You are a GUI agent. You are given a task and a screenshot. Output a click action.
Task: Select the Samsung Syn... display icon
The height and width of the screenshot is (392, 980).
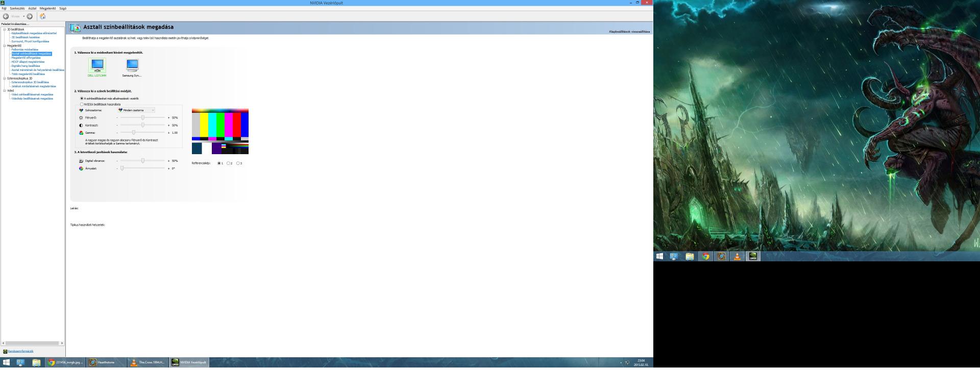(x=132, y=65)
